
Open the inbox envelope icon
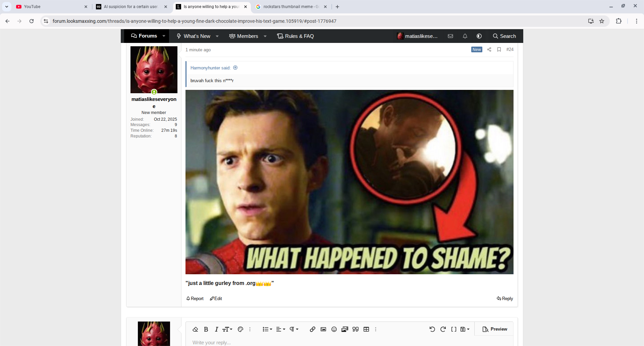point(450,36)
